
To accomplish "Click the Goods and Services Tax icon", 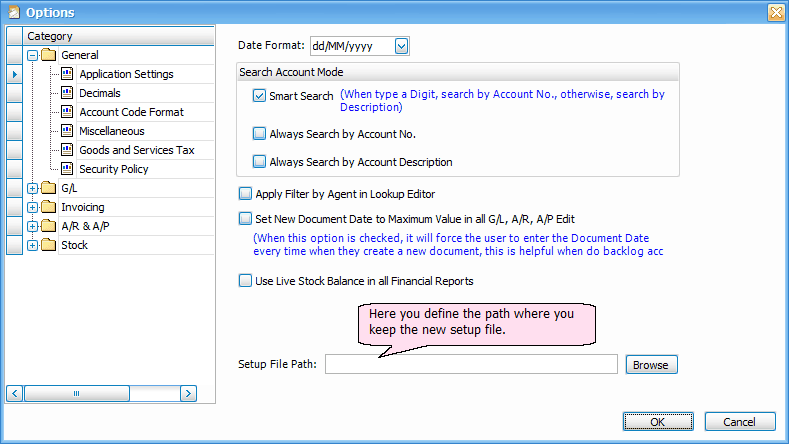I will 68,150.
